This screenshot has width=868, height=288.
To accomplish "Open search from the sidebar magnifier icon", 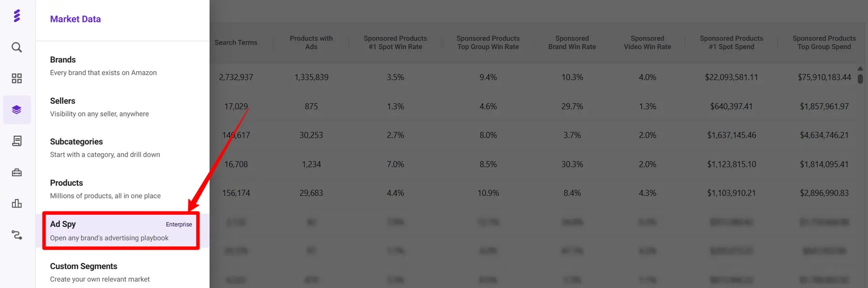I will pos(17,47).
